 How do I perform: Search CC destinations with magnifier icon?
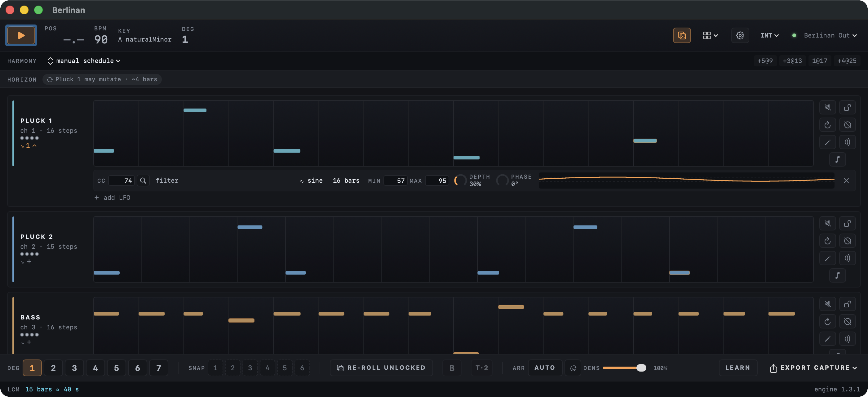(x=143, y=181)
